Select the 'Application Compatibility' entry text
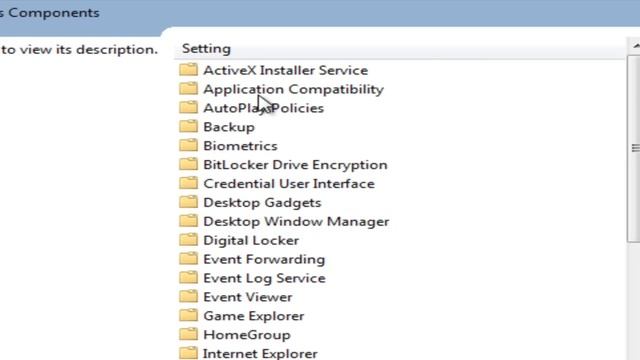 click(x=293, y=89)
